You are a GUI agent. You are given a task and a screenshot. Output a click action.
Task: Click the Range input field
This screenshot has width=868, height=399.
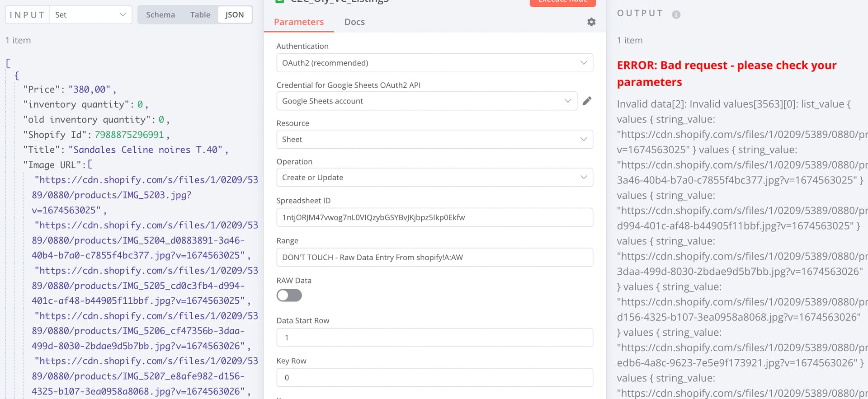434,258
